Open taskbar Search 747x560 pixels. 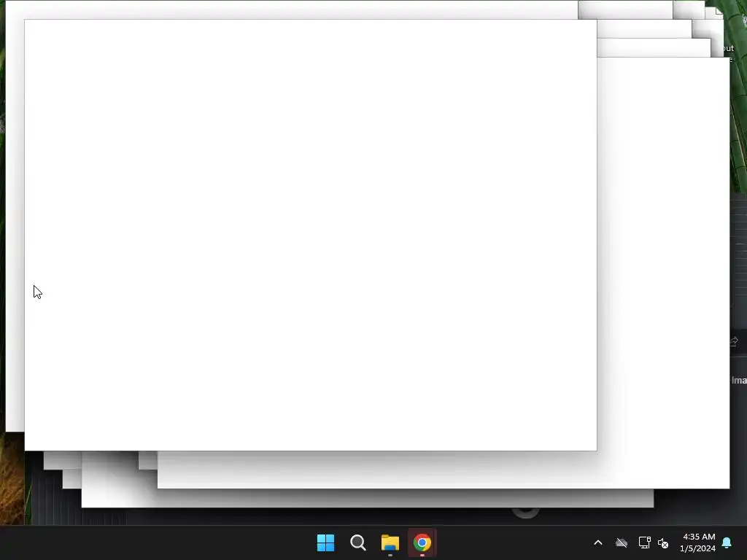[357, 542]
